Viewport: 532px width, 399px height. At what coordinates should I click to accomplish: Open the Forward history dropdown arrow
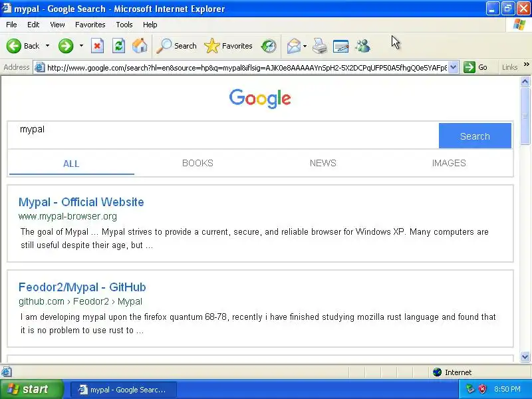(81, 46)
